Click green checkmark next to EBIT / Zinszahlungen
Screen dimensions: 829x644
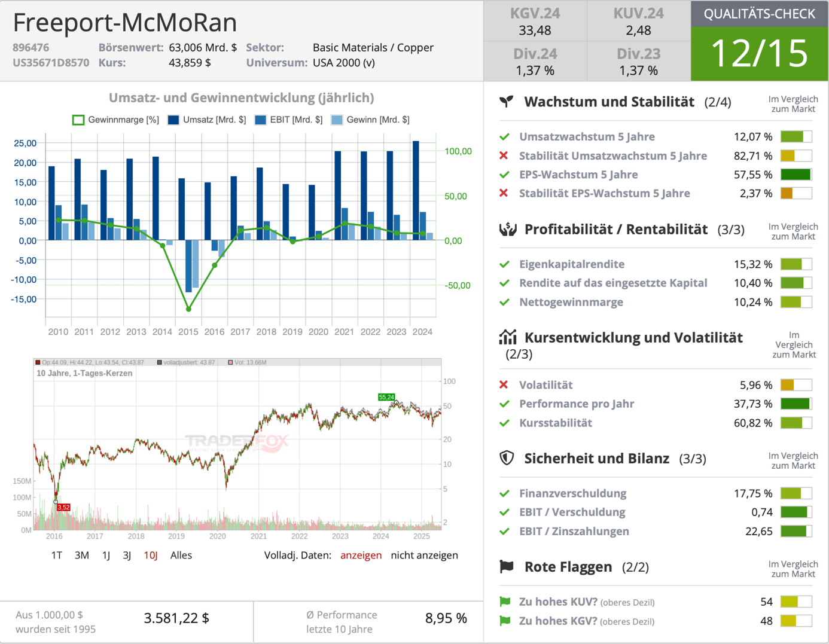504,531
